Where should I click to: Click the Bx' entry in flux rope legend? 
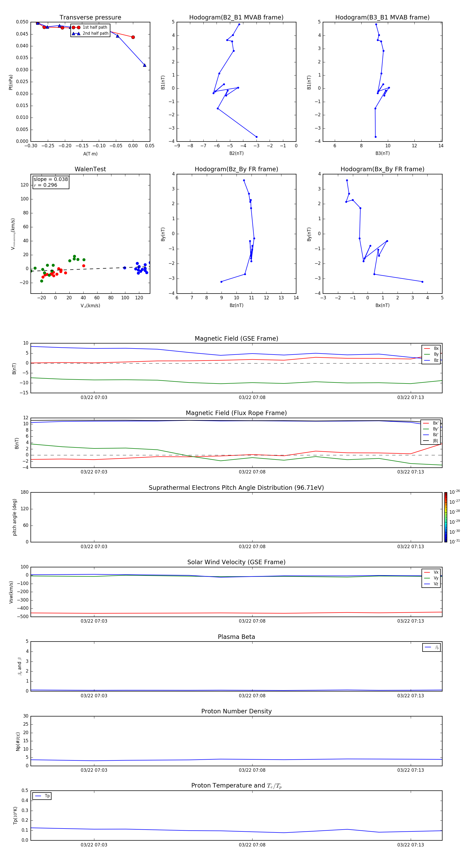click(431, 423)
